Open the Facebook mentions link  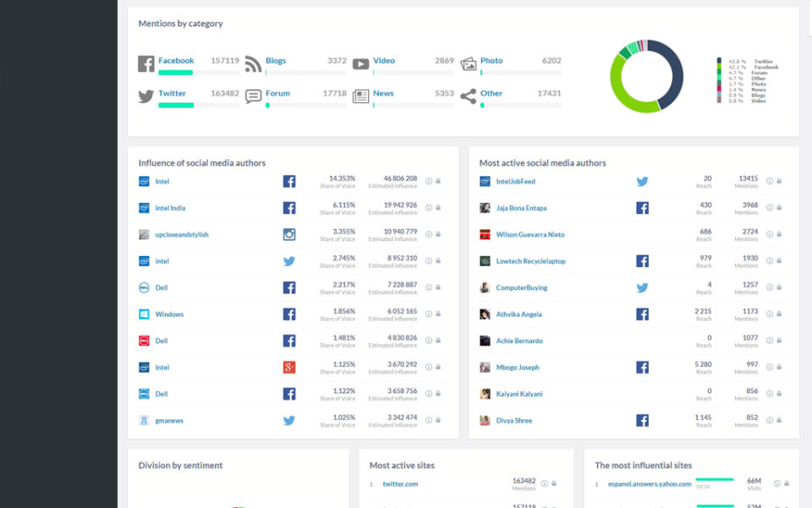pos(176,61)
